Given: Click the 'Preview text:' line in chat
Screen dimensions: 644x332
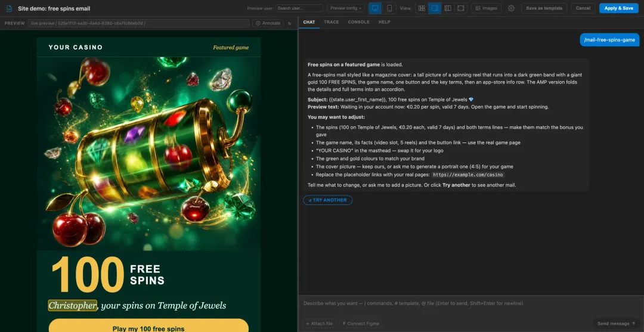Looking at the screenshot, I should point(428,107).
